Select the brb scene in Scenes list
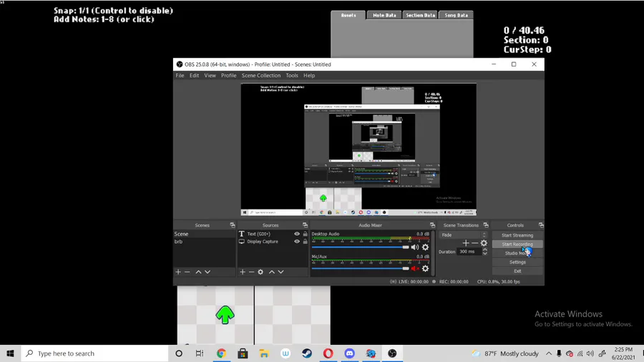Screen dimensions: 644x362 [205, 241]
